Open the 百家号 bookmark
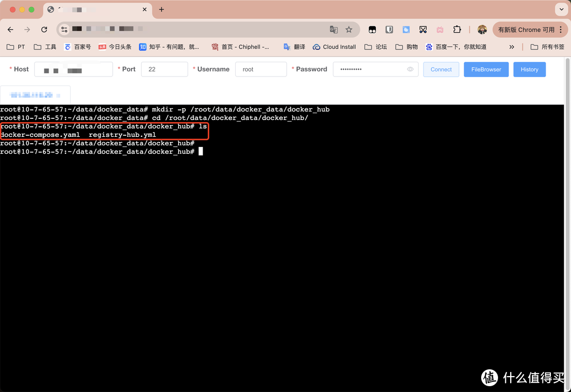571x392 pixels. point(77,47)
